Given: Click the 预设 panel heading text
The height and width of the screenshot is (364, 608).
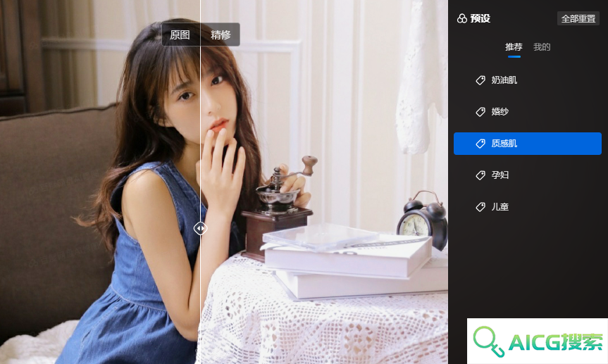Looking at the screenshot, I should point(480,18).
